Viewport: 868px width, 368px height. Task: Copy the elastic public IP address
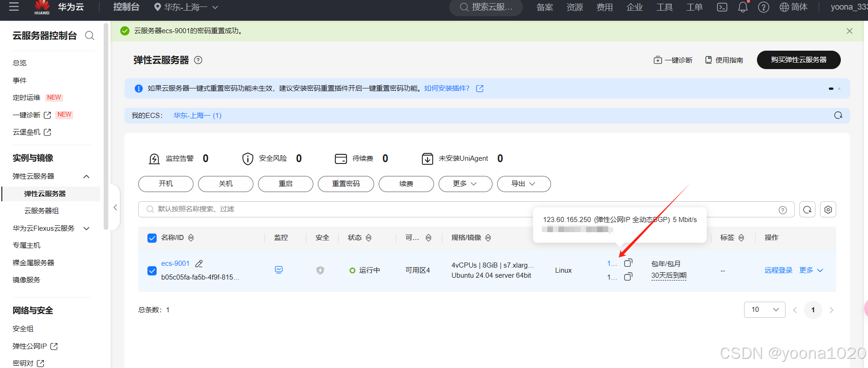(628, 263)
